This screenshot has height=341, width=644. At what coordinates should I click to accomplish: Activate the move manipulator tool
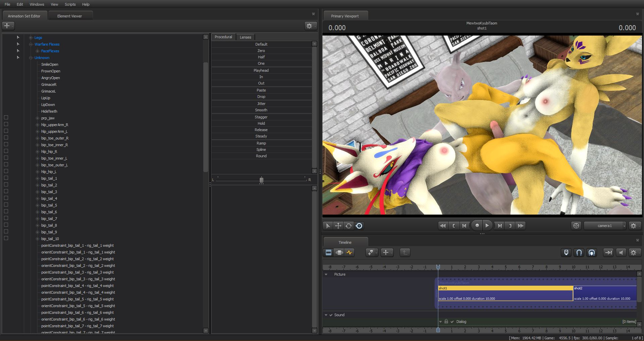(x=338, y=226)
